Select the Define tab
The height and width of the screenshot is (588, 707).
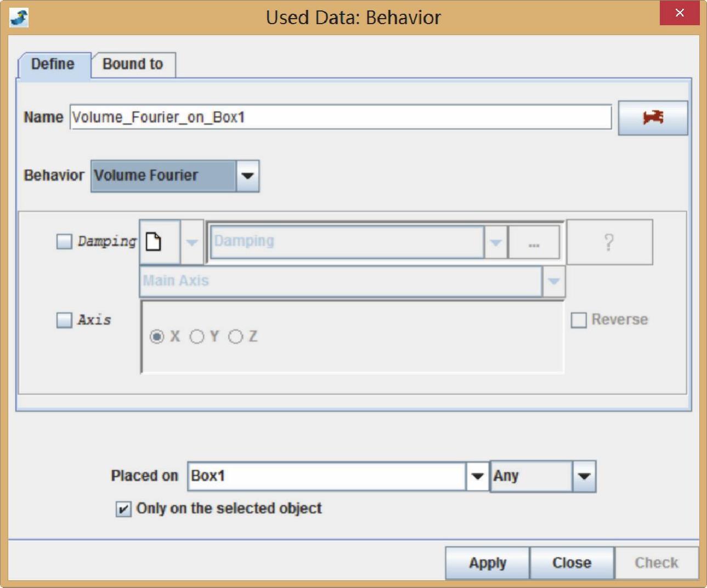53,65
